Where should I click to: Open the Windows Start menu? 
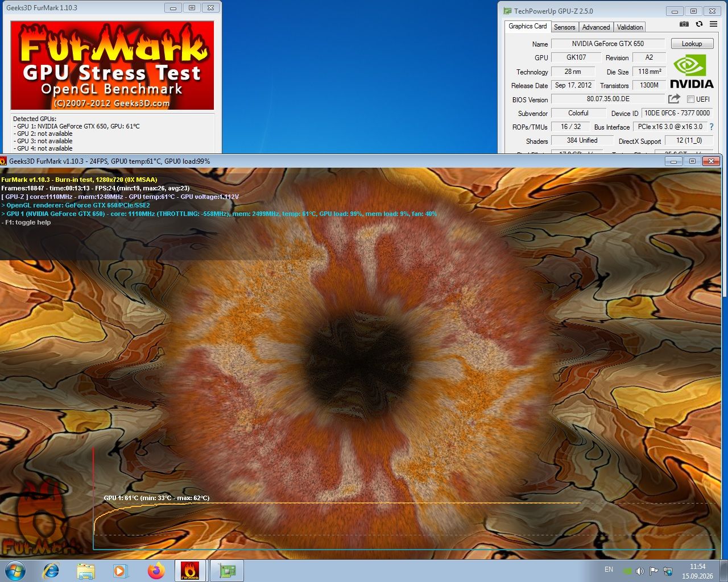(x=15, y=570)
